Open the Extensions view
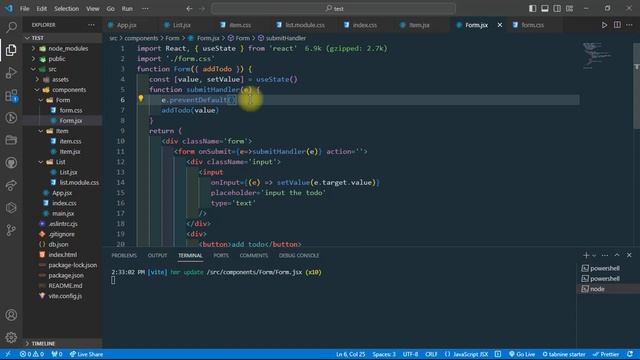 [x=11, y=96]
